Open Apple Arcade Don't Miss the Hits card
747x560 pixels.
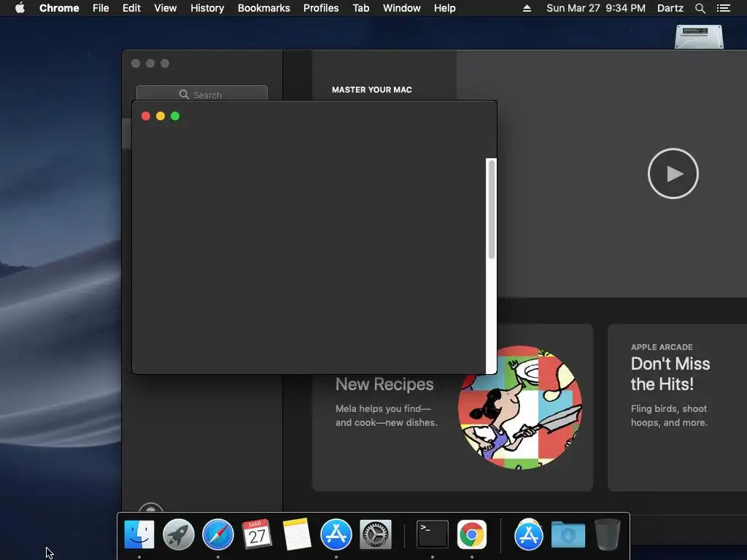tap(678, 408)
